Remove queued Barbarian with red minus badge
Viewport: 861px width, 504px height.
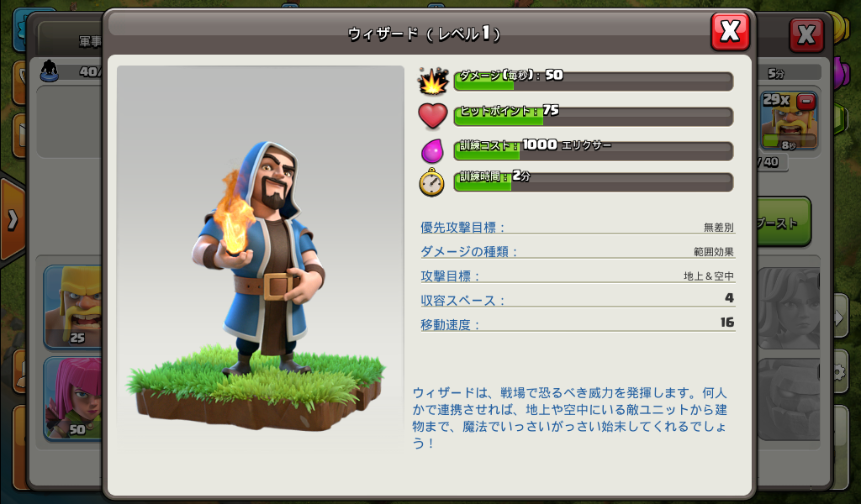[x=806, y=102]
